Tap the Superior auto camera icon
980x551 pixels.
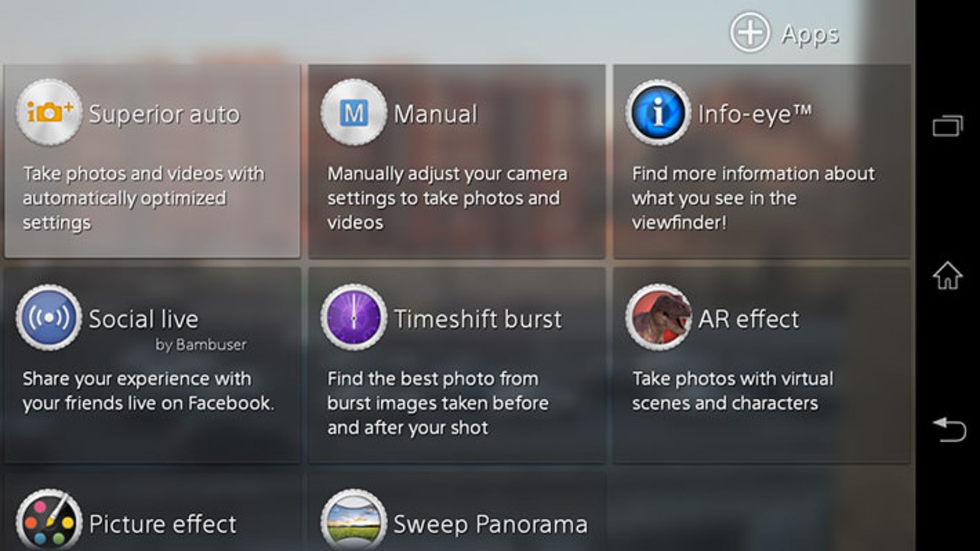[x=49, y=113]
